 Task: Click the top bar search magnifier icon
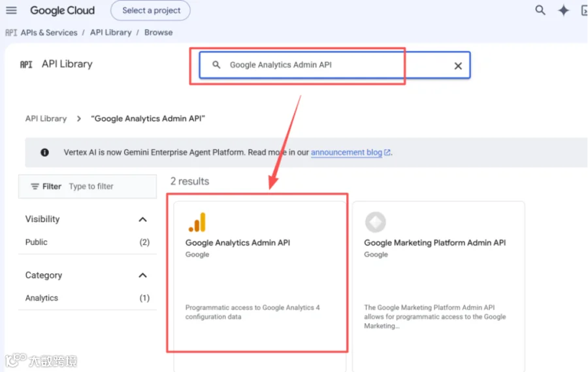[x=540, y=10]
